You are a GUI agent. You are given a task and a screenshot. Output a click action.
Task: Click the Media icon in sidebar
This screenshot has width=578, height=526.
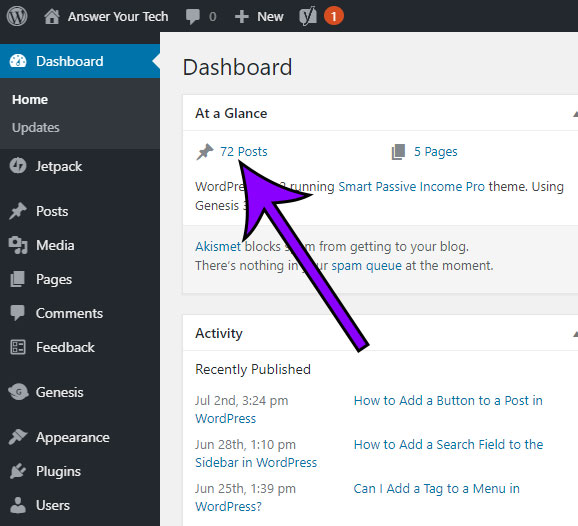point(18,245)
